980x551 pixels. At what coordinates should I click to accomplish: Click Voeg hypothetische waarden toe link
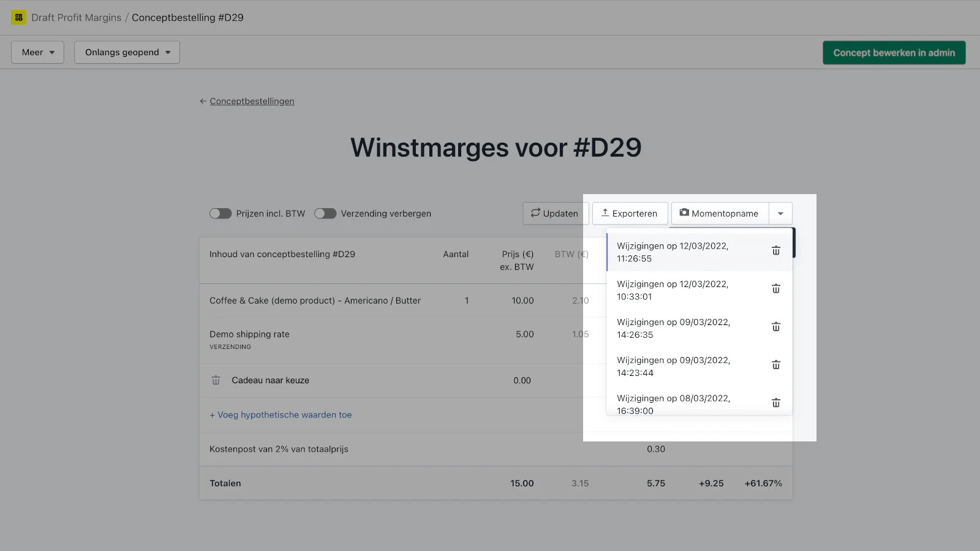281,414
